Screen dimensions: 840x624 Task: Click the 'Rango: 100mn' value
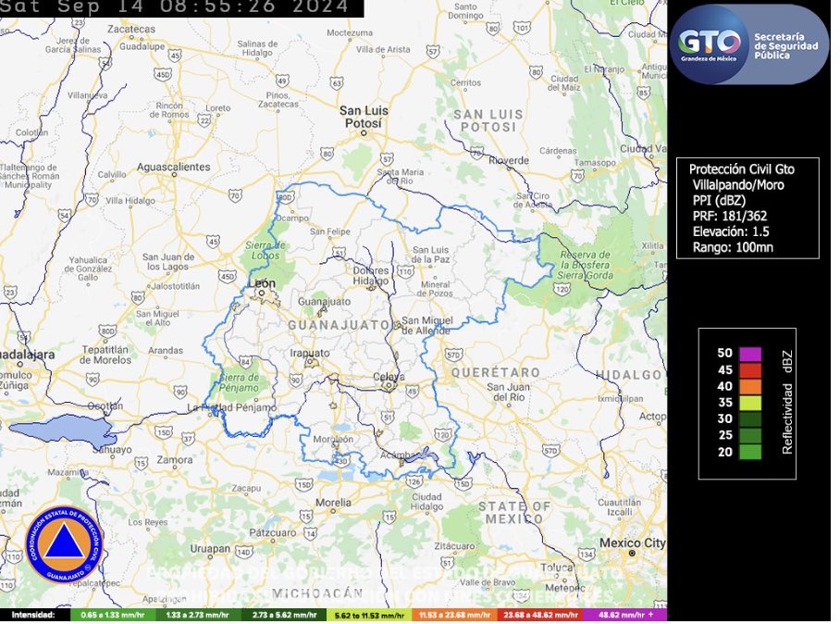(x=733, y=247)
